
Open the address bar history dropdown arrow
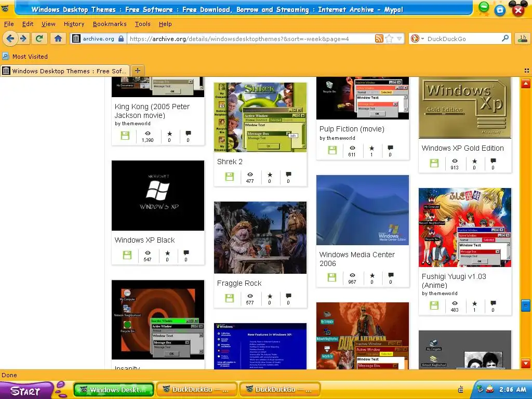400,38
